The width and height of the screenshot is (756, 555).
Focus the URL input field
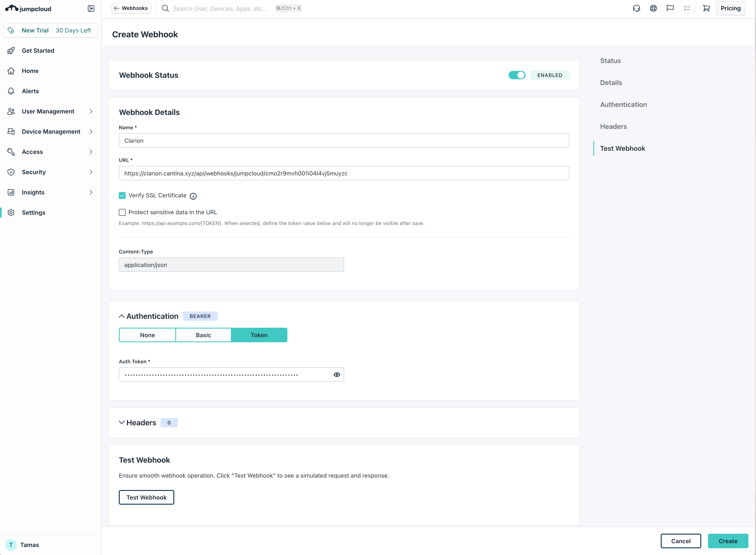coord(344,173)
